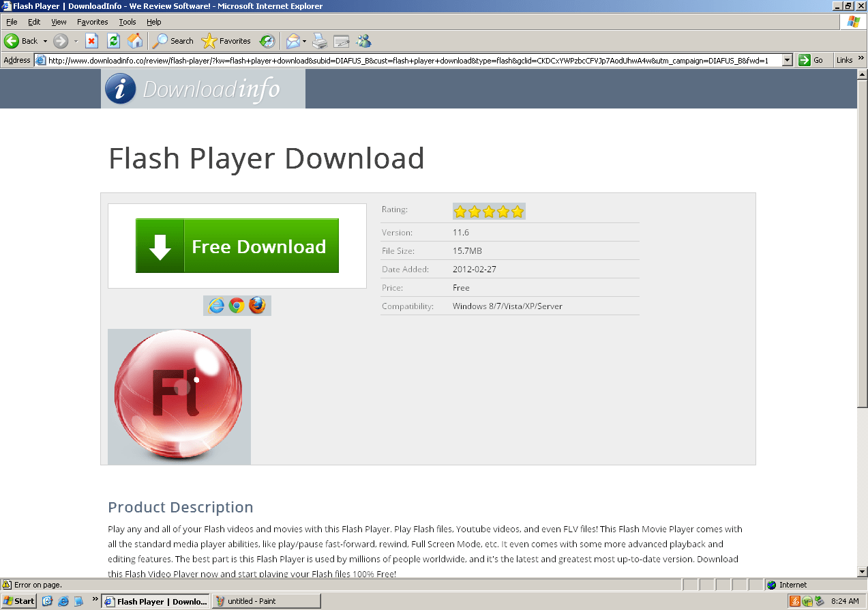Click the Internet Explorer browser icon under download
Image resolution: width=868 pixels, height=610 pixels.
tap(216, 306)
